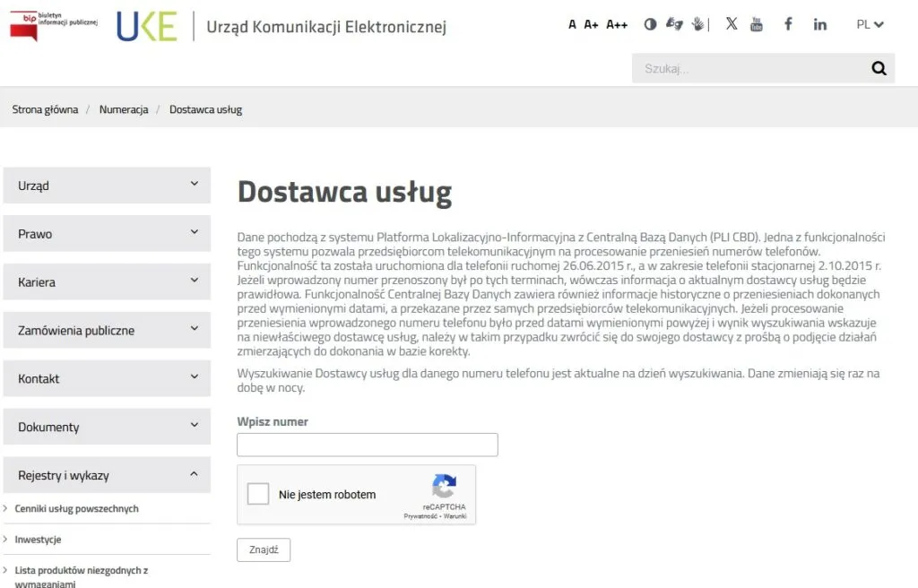Expand the Dokumenty menu chevron
The width and height of the screenshot is (918, 588).
click(x=195, y=425)
